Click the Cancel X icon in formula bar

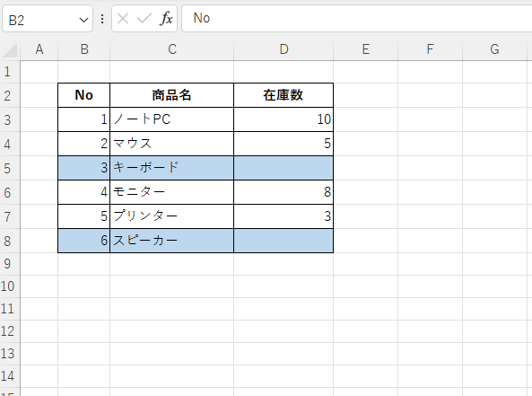[123, 19]
